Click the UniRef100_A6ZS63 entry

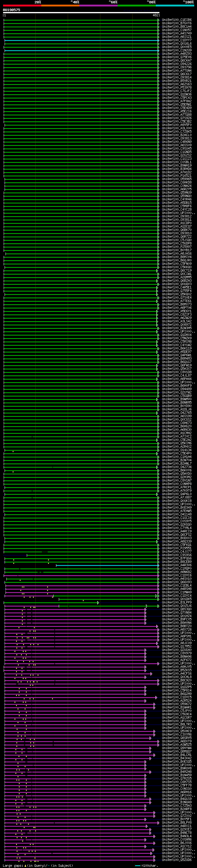(177, 84)
